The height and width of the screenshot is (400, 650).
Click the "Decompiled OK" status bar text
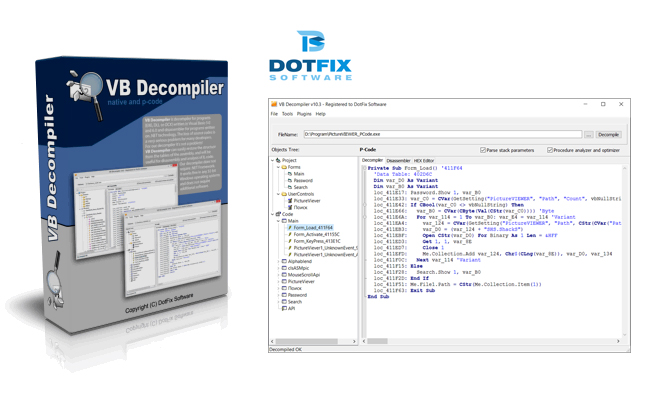pos(285,350)
